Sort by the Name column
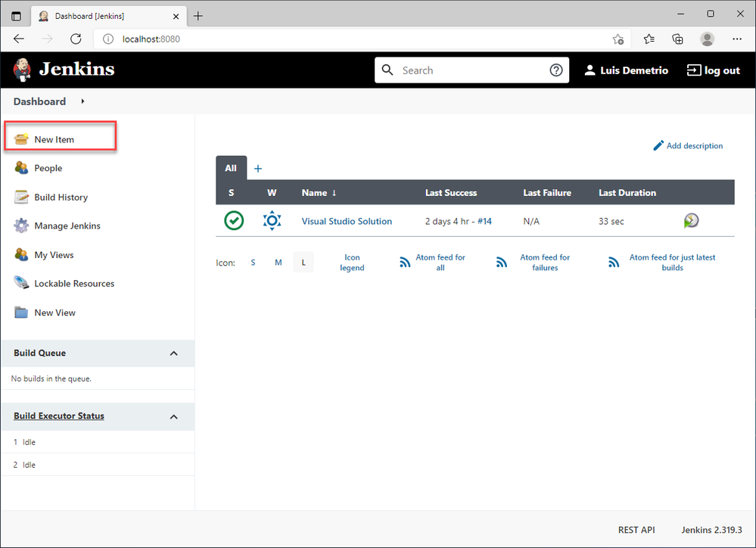756x548 pixels. point(319,192)
